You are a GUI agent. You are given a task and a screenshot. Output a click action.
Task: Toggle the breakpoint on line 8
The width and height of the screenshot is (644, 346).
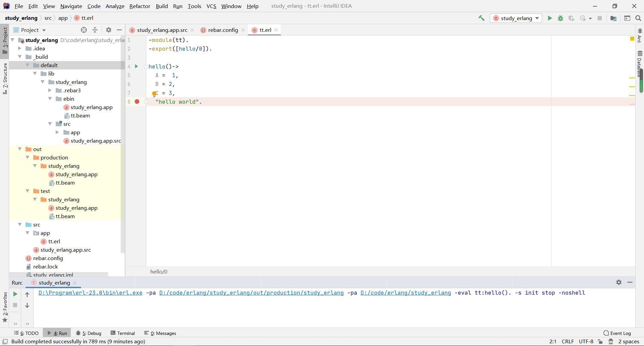[x=137, y=101]
